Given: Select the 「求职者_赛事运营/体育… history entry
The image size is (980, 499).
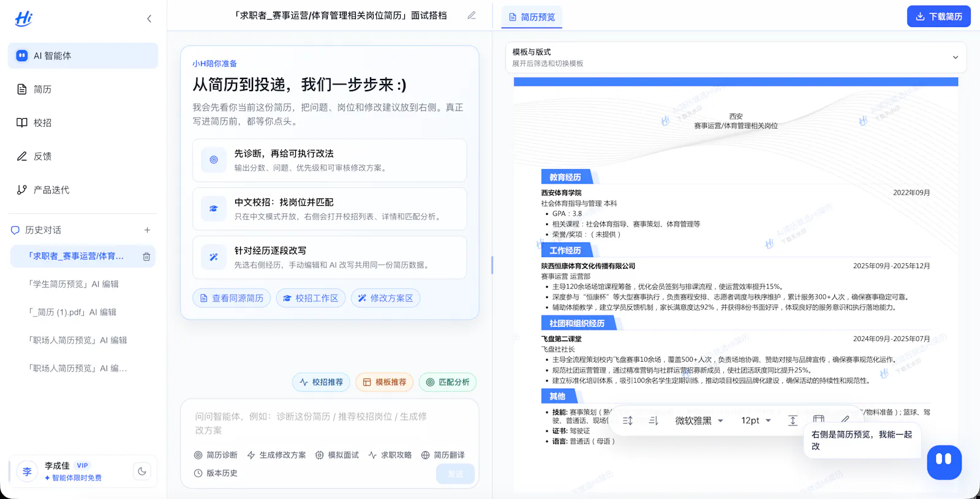Looking at the screenshot, I should coord(76,256).
